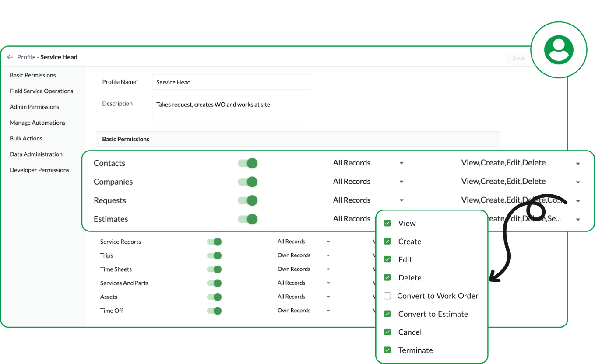Open the permissions dropdown on the Companies row
The image size is (595, 364).
coord(577,181)
